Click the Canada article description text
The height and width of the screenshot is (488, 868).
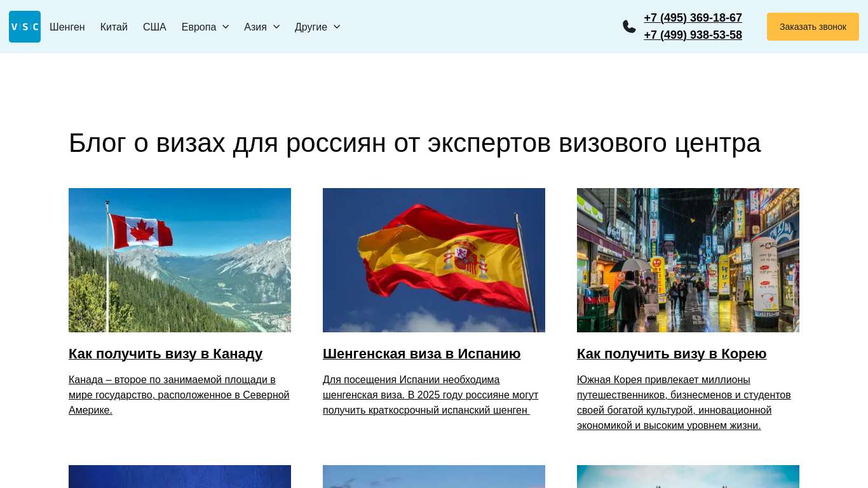(x=179, y=395)
